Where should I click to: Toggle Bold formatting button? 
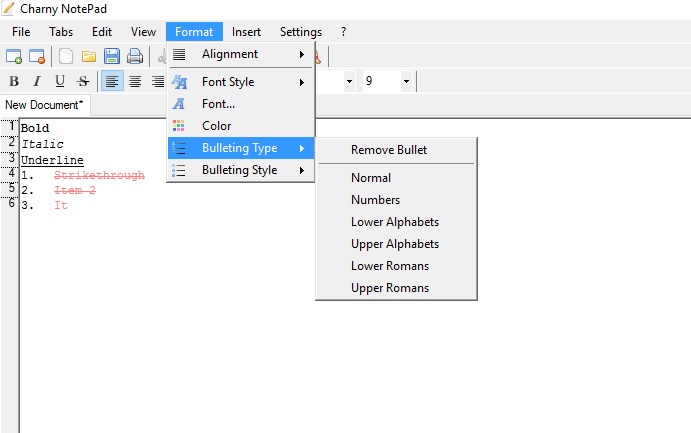click(14, 81)
